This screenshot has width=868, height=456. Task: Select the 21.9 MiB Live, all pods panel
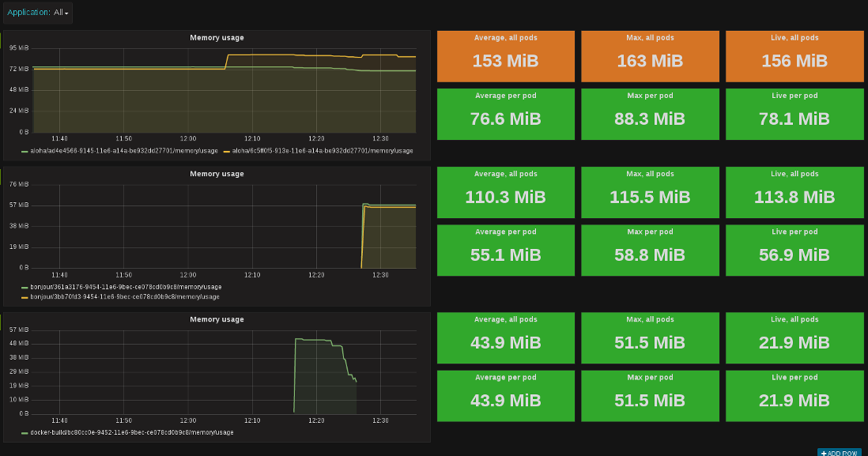[x=795, y=338]
